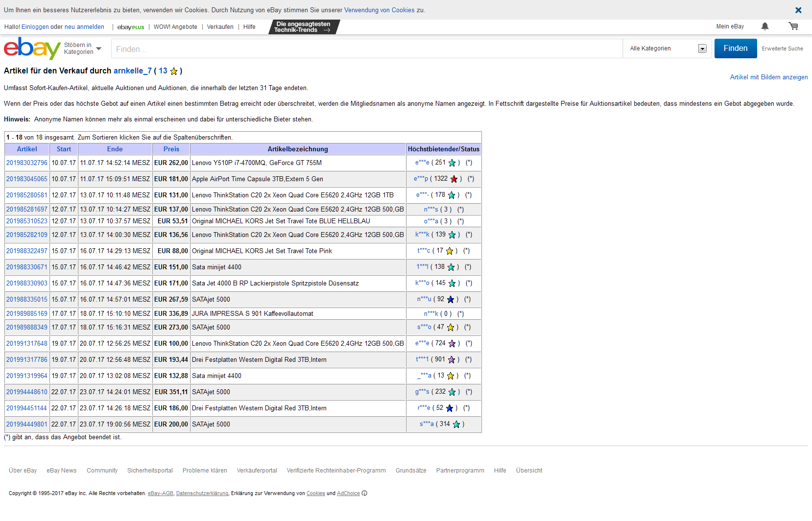Click the blue Finden button
The height and width of the screenshot is (521, 812).
coord(736,48)
